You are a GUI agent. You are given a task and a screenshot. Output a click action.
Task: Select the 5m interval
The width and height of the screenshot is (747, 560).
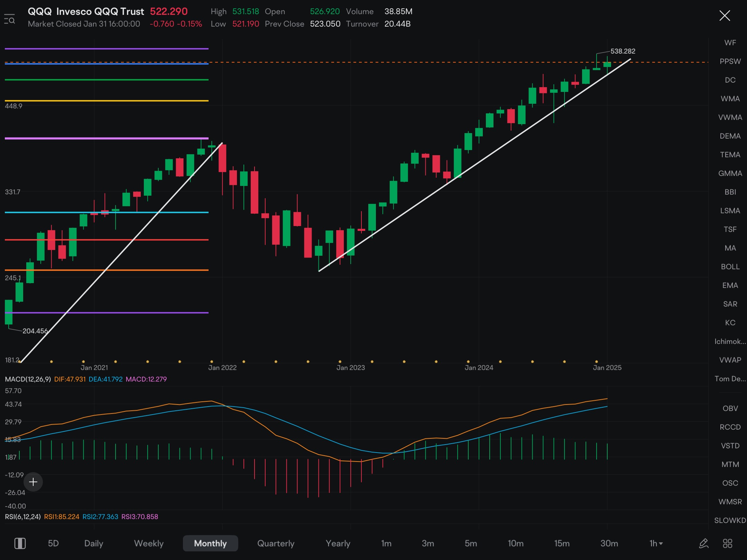coord(471,543)
